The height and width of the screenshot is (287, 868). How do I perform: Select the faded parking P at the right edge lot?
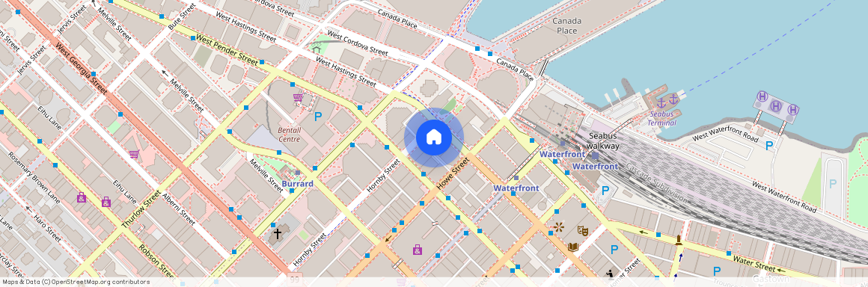point(833,184)
